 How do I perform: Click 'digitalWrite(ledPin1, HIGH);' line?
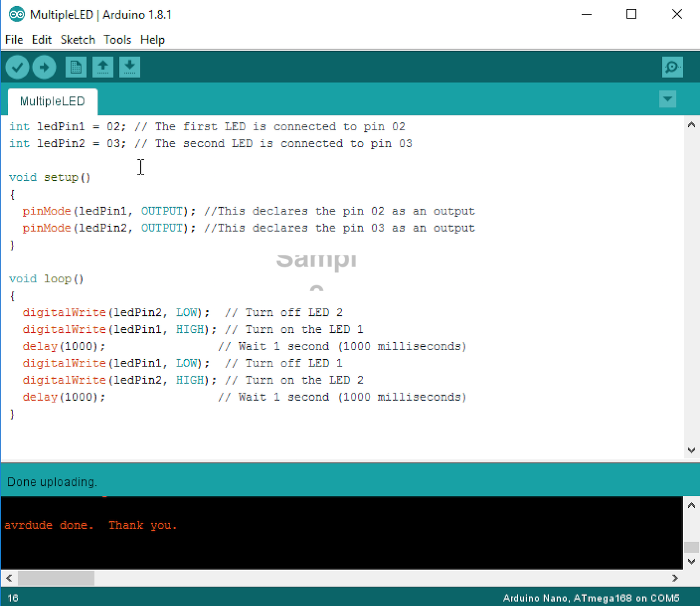[120, 329]
